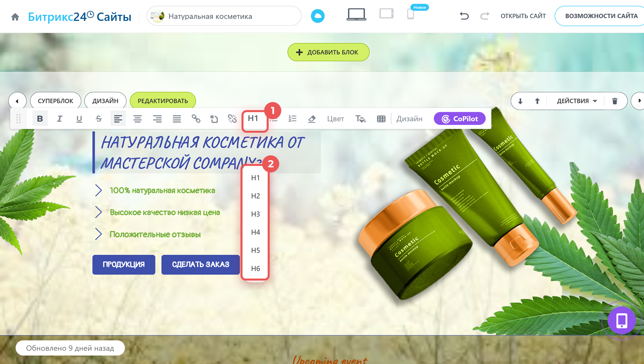Open the H1 heading dropdown
Screen dimensions: 644x364
(253, 119)
